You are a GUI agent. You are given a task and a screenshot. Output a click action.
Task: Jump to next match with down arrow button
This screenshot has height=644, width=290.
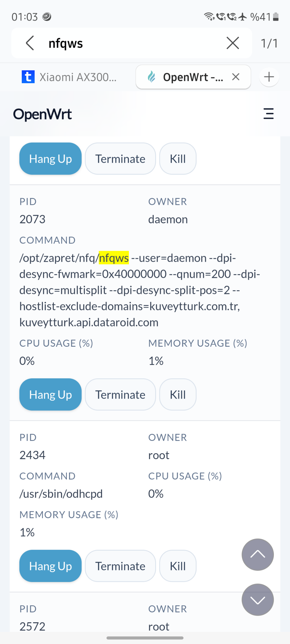tap(258, 600)
